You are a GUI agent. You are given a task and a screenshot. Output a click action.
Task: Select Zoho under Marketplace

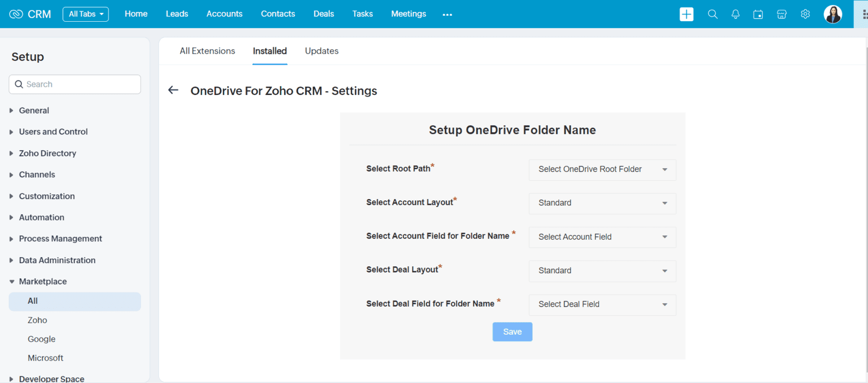tap(37, 321)
